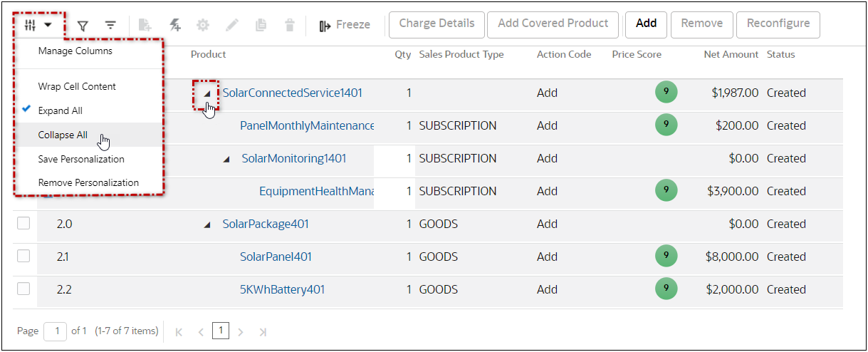
Task: Click page 1 pagination box
Action: [x=221, y=331]
